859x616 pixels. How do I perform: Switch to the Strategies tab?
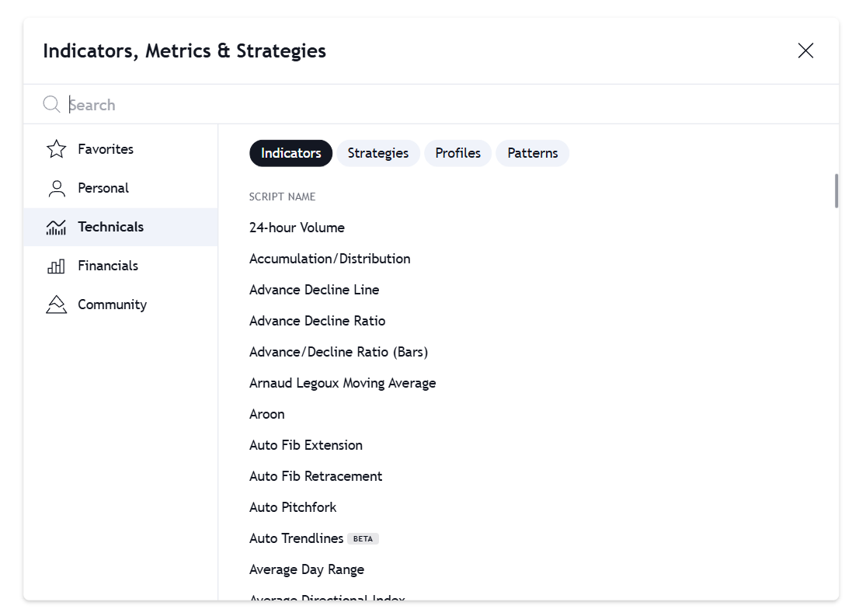click(378, 153)
